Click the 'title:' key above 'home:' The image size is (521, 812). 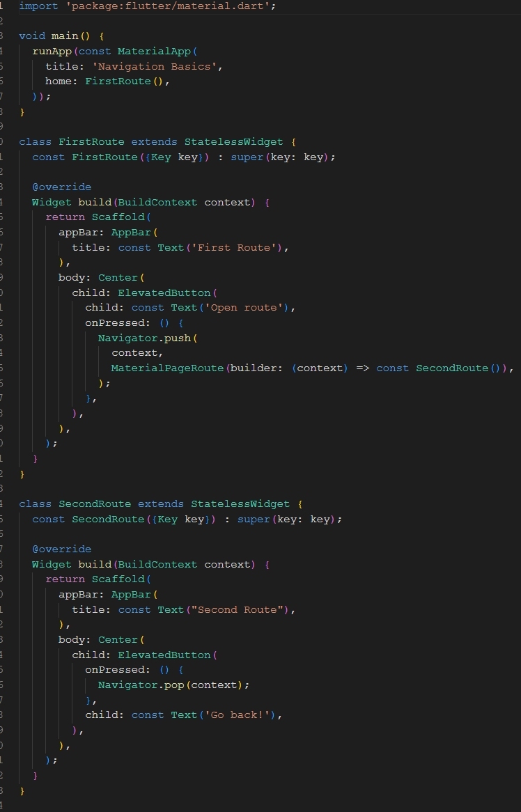click(x=65, y=66)
